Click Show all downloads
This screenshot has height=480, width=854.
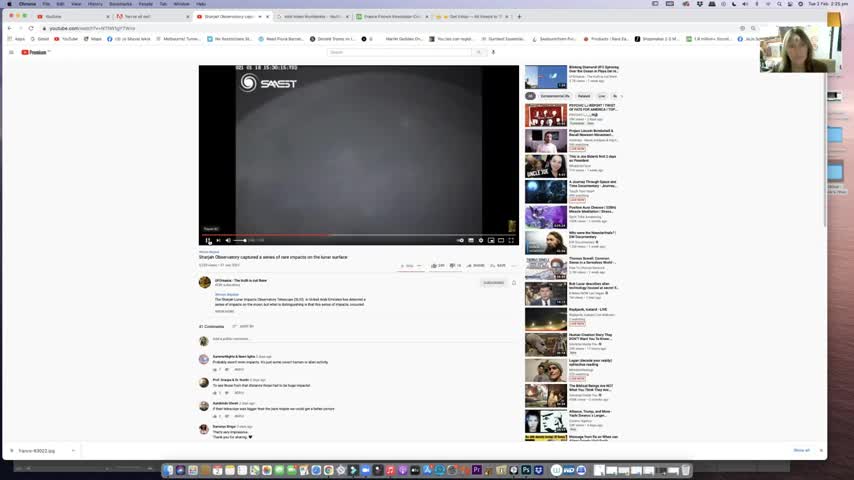(x=801, y=451)
